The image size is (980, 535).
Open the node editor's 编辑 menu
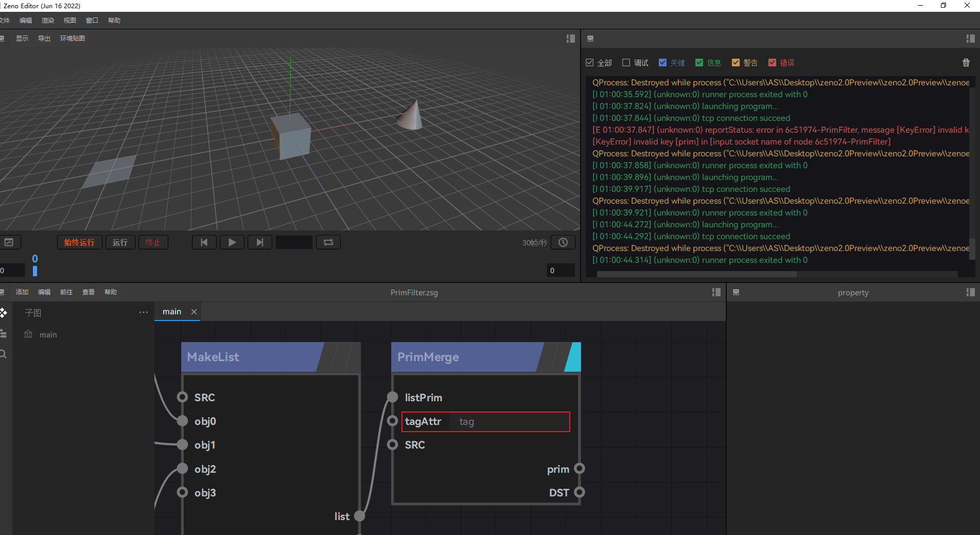pos(44,292)
